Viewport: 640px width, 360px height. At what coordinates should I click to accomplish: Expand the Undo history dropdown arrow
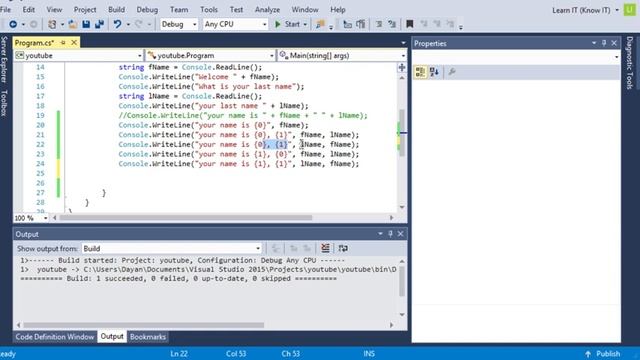pyautogui.click(x=128, y=24)
